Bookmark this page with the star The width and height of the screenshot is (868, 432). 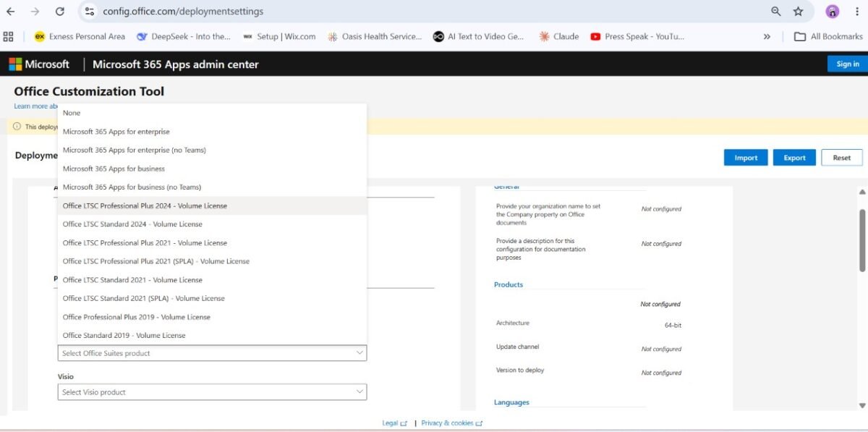(x=799, y=12)
